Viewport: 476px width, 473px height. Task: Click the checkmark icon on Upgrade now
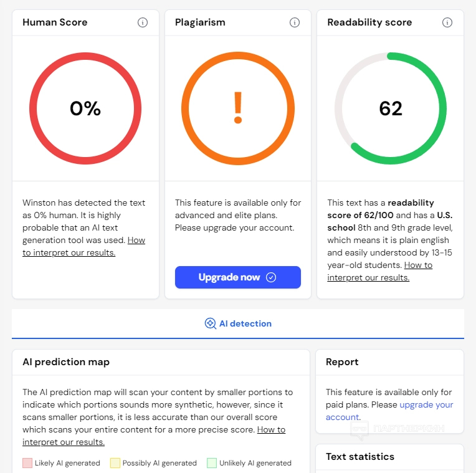[x=271, y=277]
